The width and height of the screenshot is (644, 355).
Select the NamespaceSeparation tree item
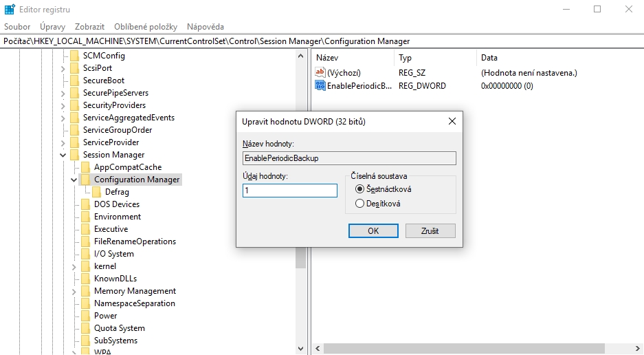[x=135, y=303]
